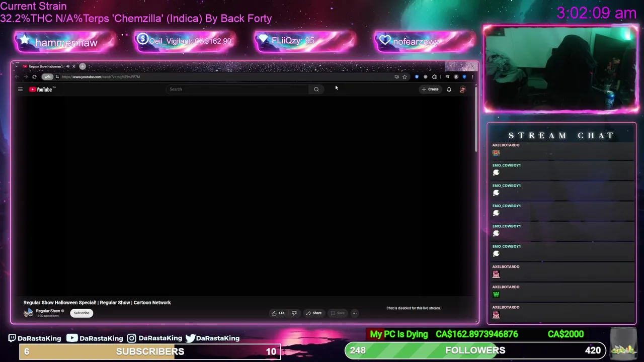Expand the tab search chevron in the tab strip
The width and height of the screenshot is (644, 362).
tap(17, 66)
